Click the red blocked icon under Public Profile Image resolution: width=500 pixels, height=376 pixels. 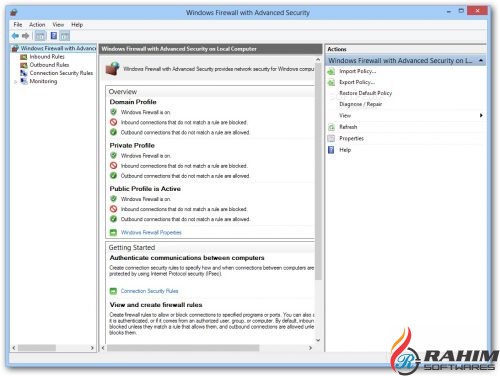point(113,209)
